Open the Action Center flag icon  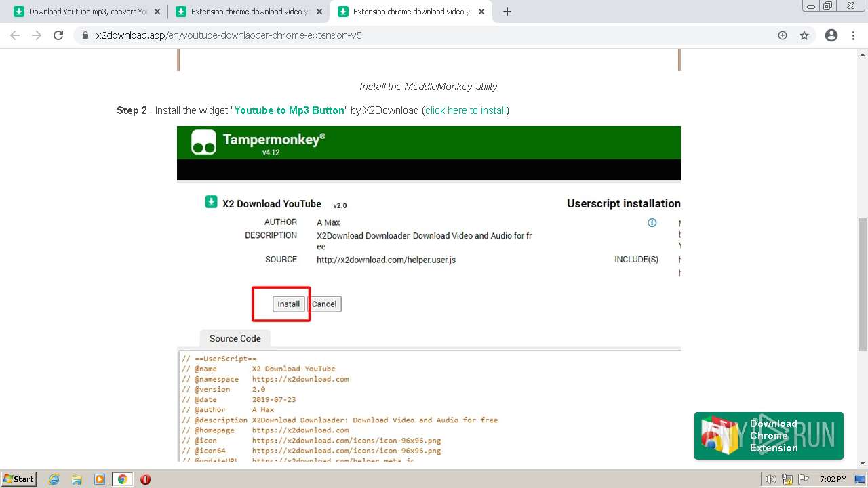pos(803,479)
